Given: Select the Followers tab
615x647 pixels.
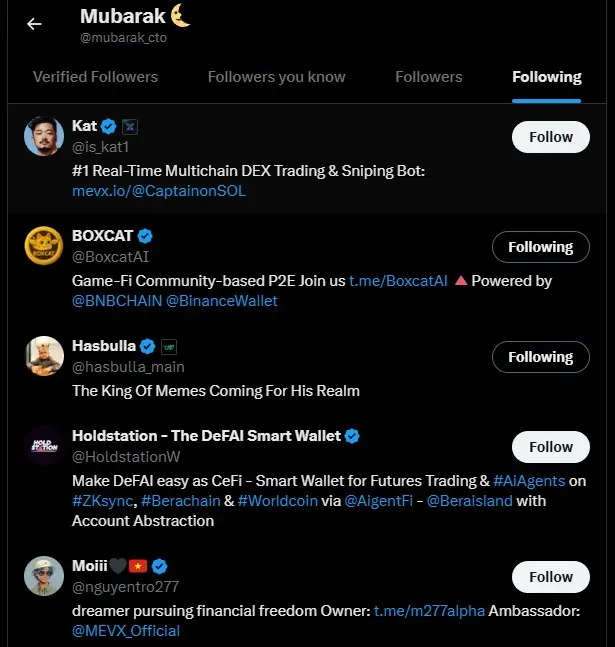Looking at the screenshot, I should (x=428, y=77).
